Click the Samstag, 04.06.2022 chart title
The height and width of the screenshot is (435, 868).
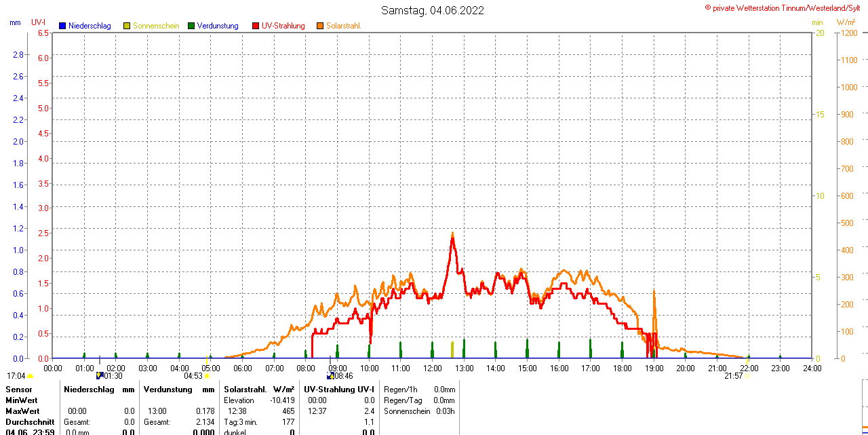(x=433, y=10)
